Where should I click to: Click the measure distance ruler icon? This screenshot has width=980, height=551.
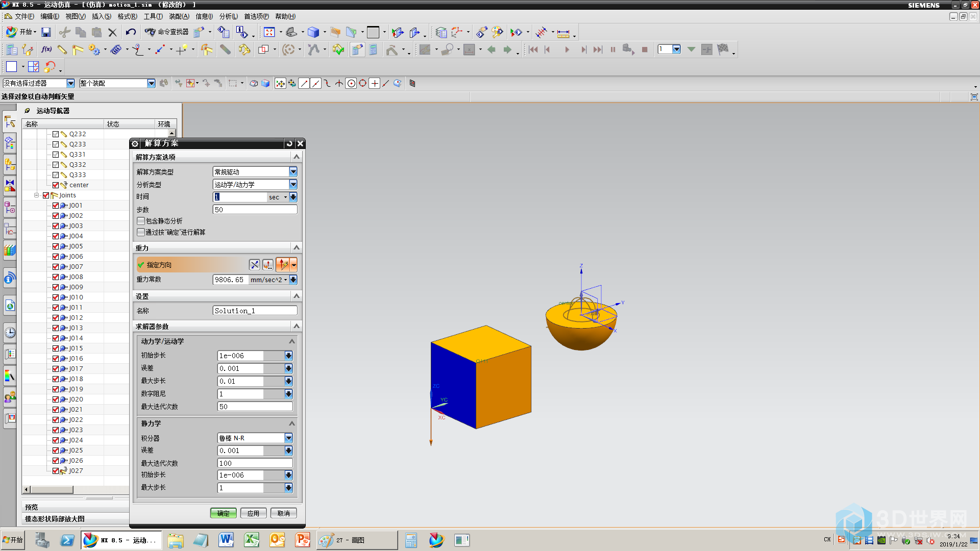(563, 33)
